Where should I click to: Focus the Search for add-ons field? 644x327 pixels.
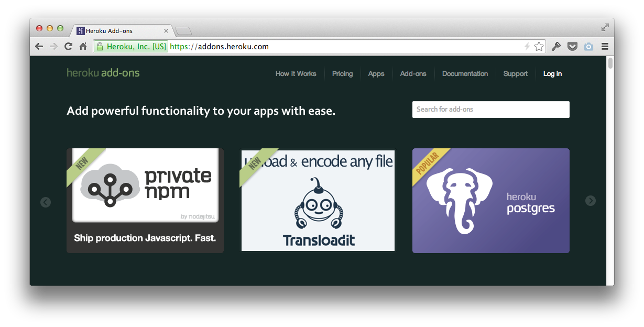490,110
